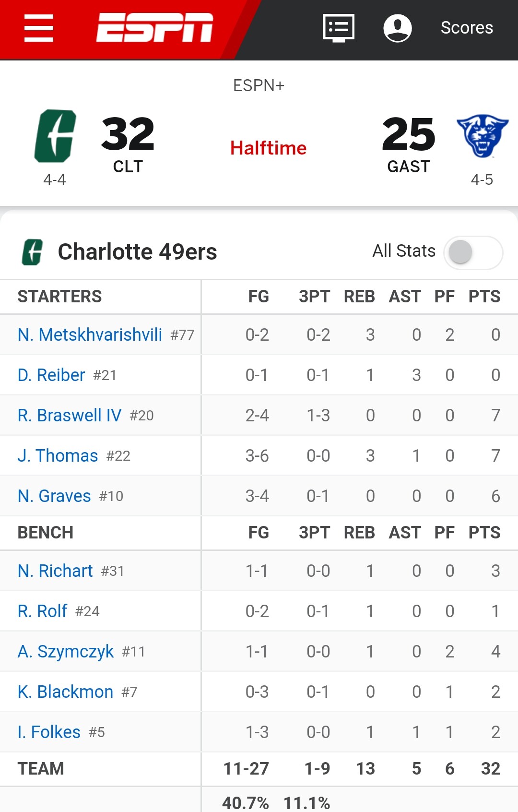Open the user profile icon

point(398,28)
